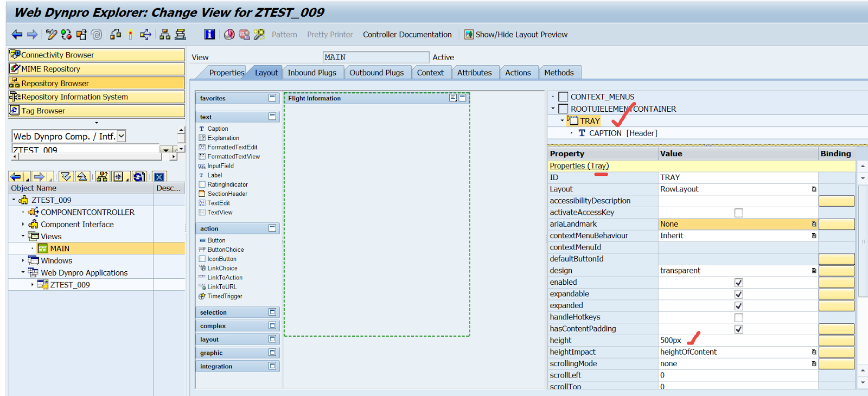The image size is (868, 396).
Task: Toggle the enabled property checkbox
Action: [x=738, y=283]
